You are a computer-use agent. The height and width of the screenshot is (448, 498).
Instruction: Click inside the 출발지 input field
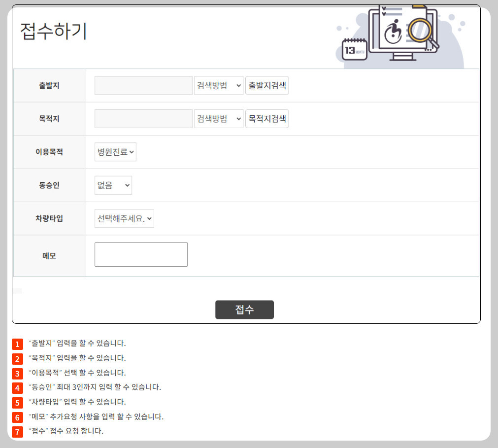point(143,85)
